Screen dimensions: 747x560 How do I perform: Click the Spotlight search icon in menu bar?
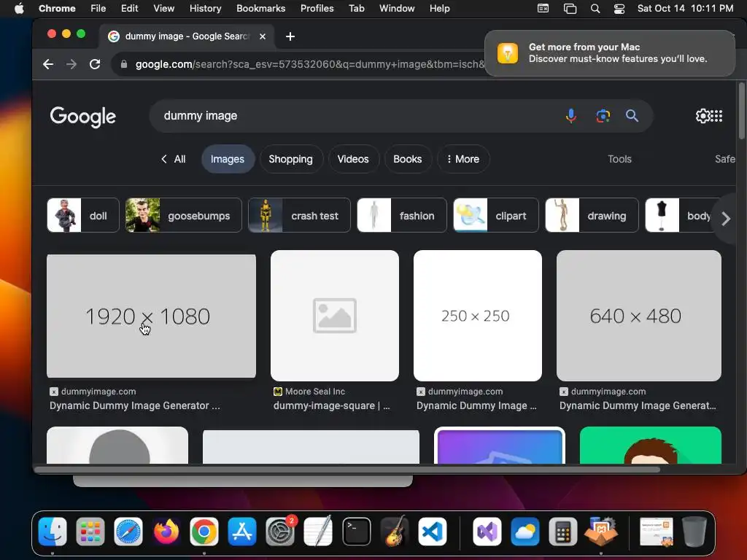tap(595, 9)
